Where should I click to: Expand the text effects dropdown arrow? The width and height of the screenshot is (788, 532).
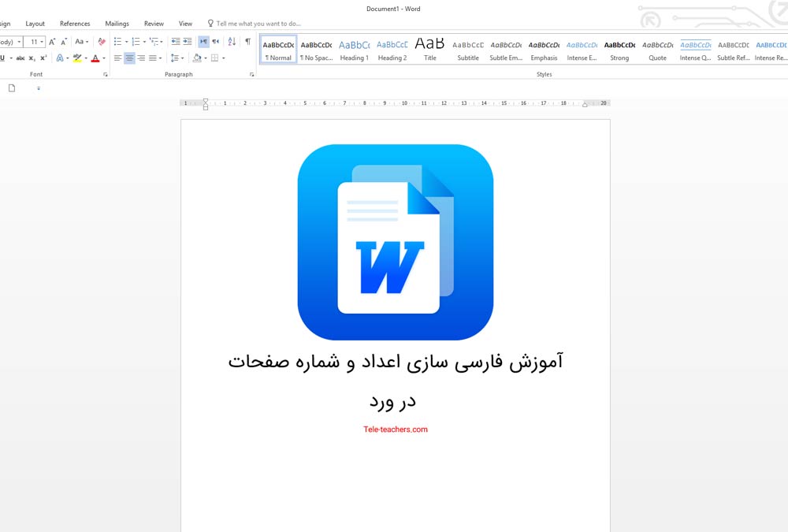pos(67,58)
